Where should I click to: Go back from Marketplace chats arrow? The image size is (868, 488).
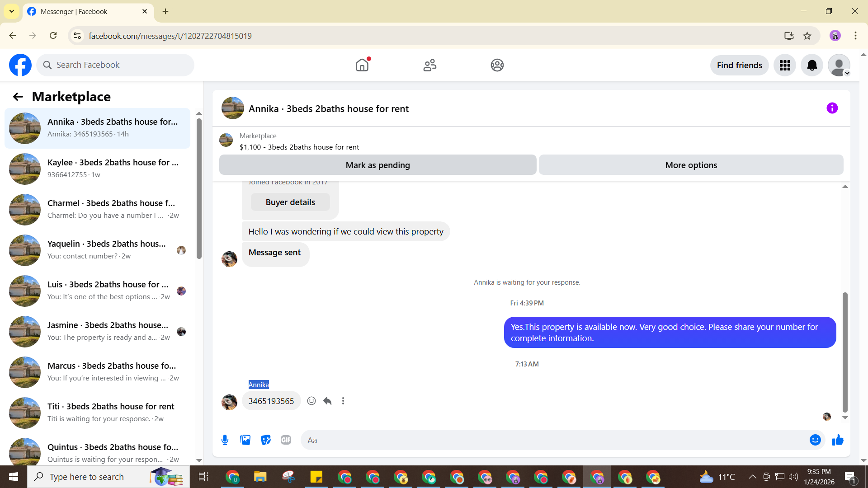pos(18,97)
